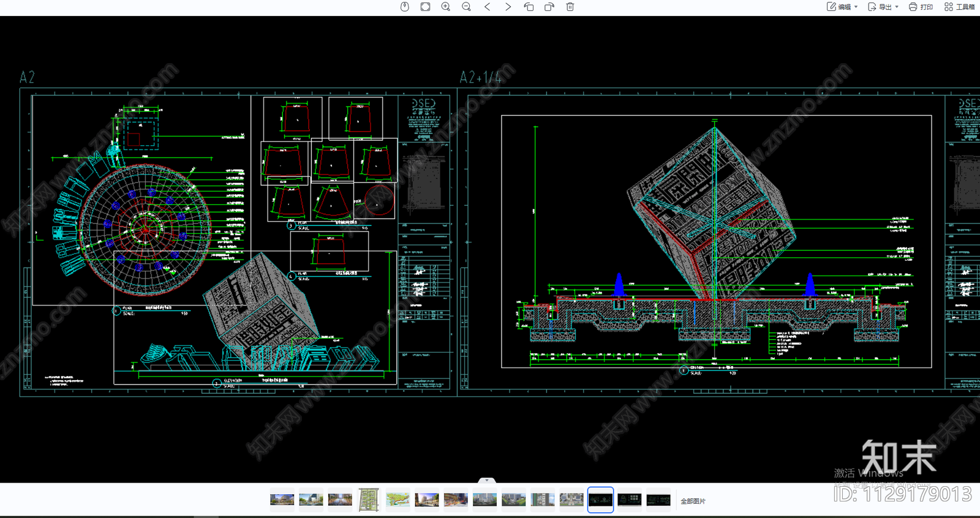This screenshot has height=518, width=980.
Task: Select the tenth thumbnail with building facade
Action: click(543, 500)
